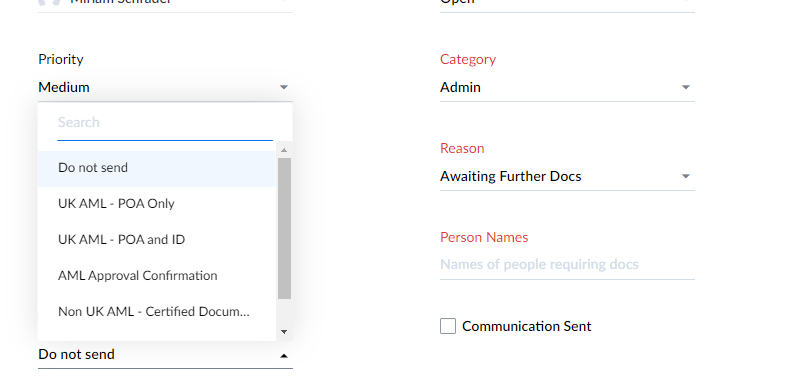Focus the Search field in dropdown list

165,122
